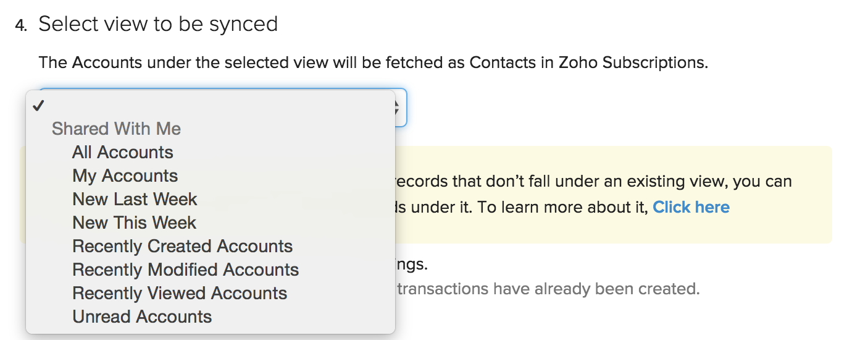Select Recently Modified Accounts option
The height and width of the screenshot is (340, 868).
pyautogui.click(x=185, y=270)
